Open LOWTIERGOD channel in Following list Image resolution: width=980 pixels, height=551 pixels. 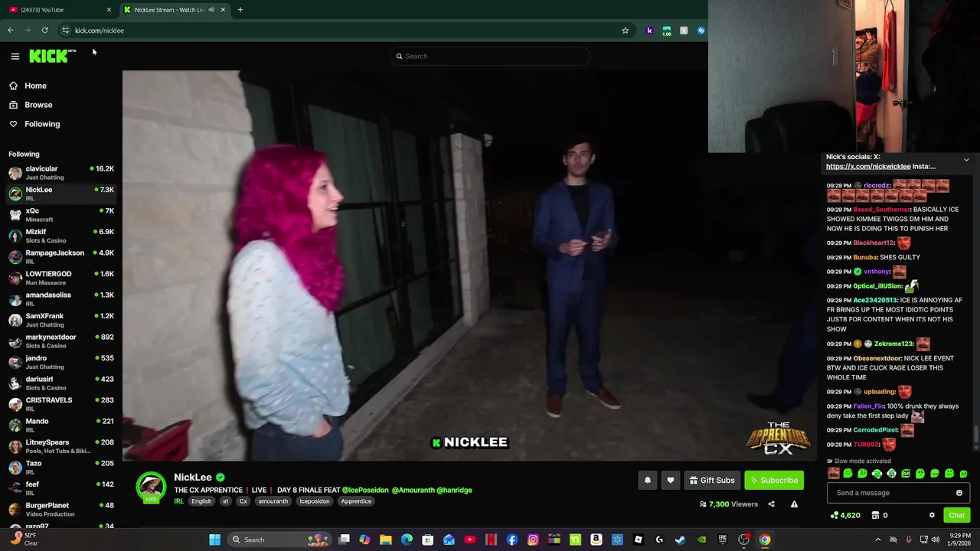[x=61, y=278]
